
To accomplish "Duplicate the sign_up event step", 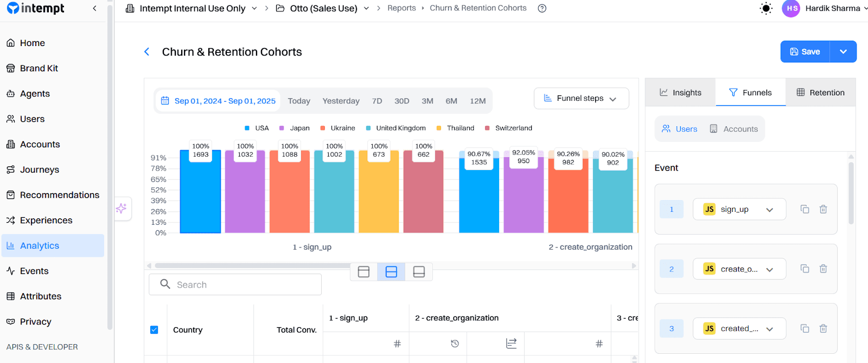I will [x=805, y=209].
